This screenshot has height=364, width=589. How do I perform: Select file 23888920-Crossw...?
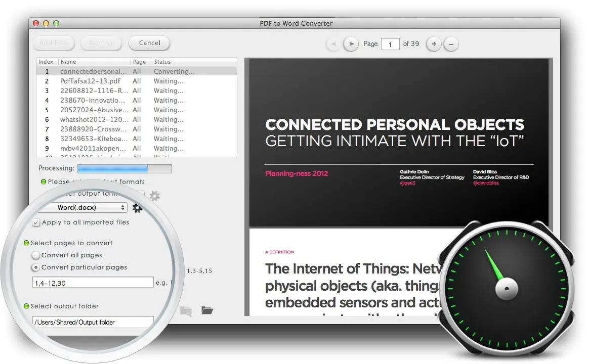click(137, 129)
